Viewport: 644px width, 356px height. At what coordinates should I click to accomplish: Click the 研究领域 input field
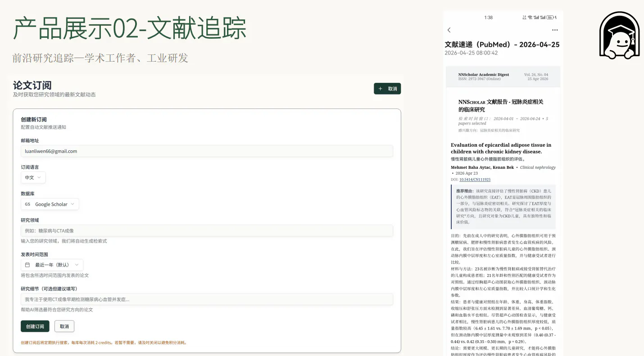click(207, 231)
